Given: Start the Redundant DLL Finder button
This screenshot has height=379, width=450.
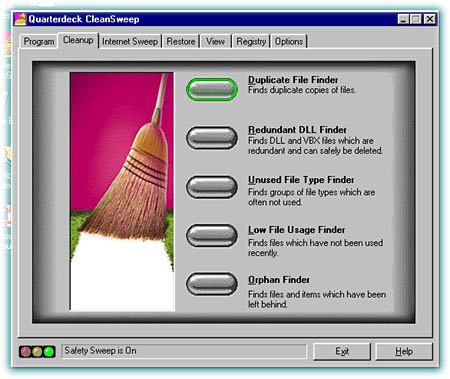Looking at the screenshot, I should pos(212,138).
